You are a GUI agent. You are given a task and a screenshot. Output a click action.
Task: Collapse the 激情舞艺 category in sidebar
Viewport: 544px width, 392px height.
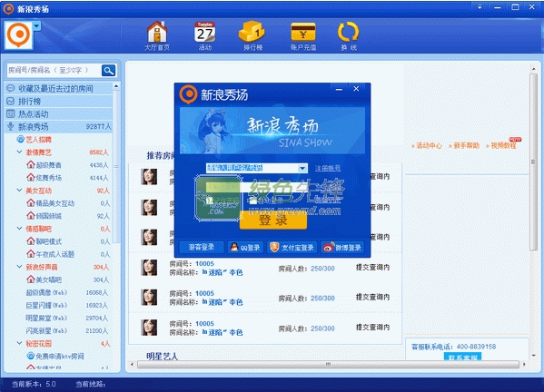(19, 152)
